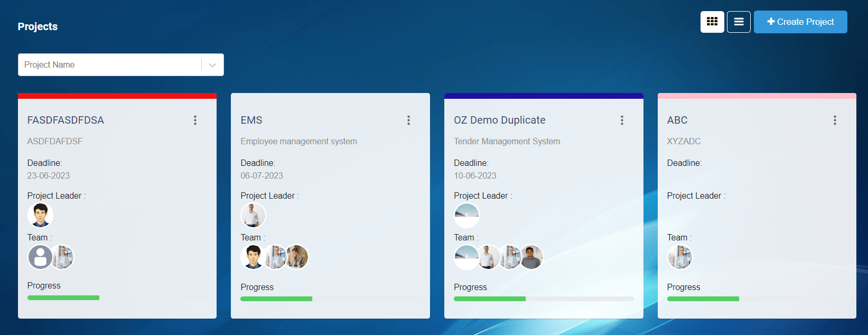Click the Projects page heading
The height and width of the screenshot is (335, 868).
(38, 26)
